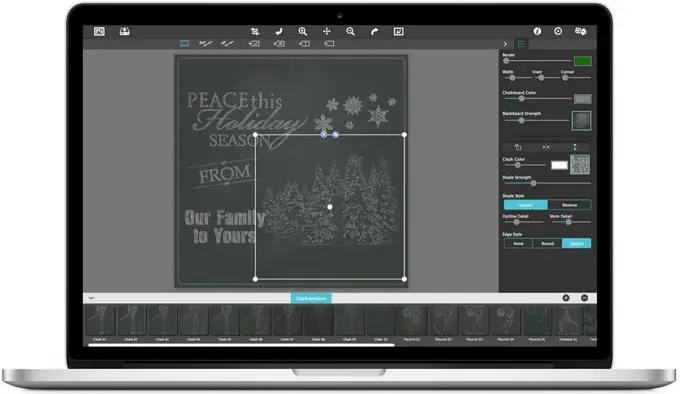Set Edge Style to Round
This screenshot has height=394, width=680.
click(547, 243)
